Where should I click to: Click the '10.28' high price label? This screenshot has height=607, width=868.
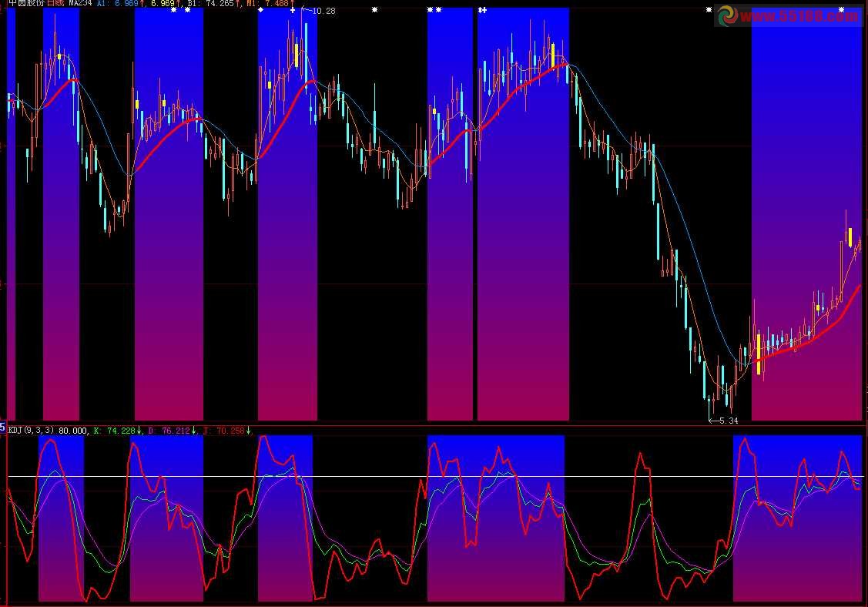pos(323,11)
